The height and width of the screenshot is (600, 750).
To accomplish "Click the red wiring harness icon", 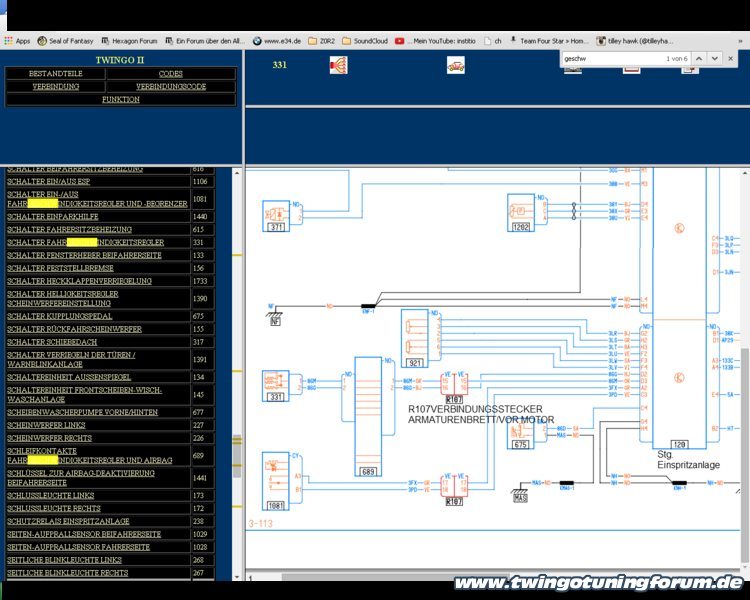I will (338, 65).
